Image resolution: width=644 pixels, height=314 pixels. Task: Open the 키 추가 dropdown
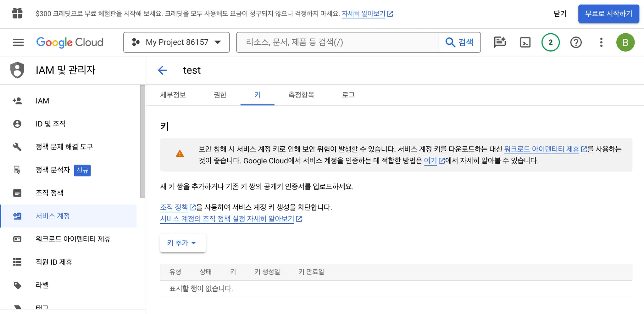coord(182,243)
